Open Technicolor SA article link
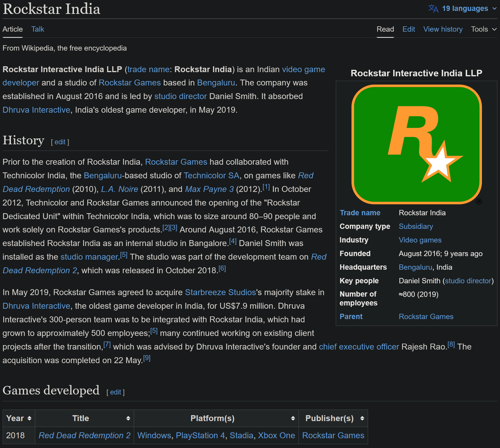 point(212,175)
